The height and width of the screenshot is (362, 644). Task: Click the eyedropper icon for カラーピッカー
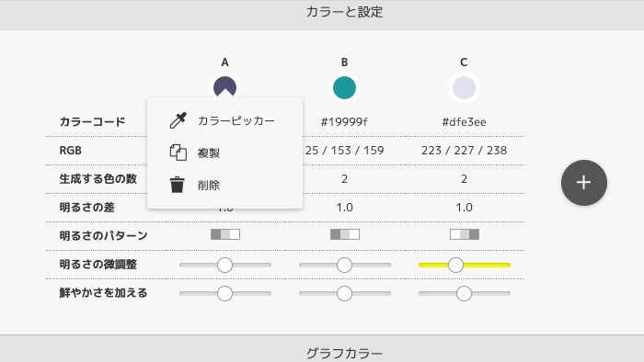click(x=178, y=120)
